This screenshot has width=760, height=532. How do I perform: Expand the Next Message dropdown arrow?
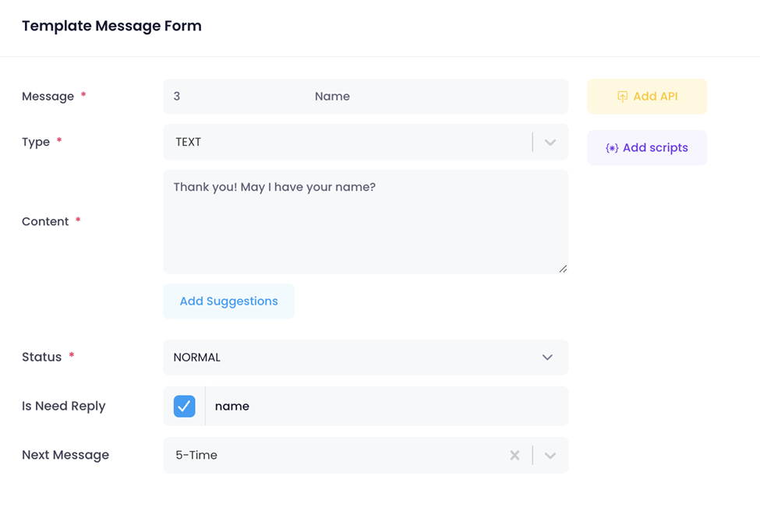pyautogui.click(x=550, y=456)
